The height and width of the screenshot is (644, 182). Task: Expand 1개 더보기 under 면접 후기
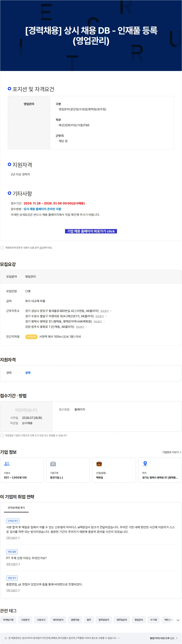tap(13, 590)
